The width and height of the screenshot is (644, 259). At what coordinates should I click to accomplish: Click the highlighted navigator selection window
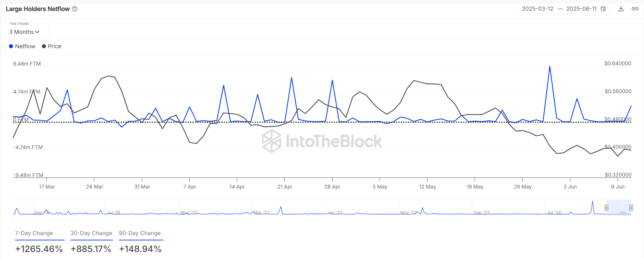[619, 208]
